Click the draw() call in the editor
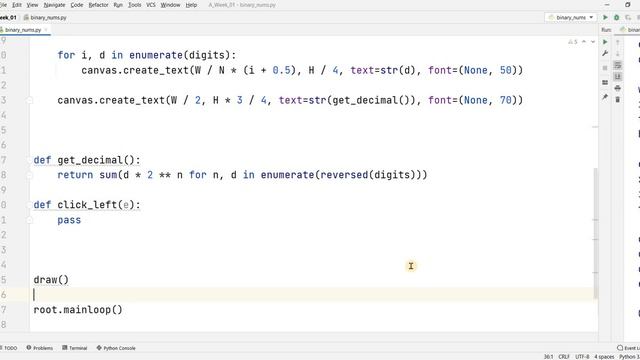 click(x=51, y=280)
